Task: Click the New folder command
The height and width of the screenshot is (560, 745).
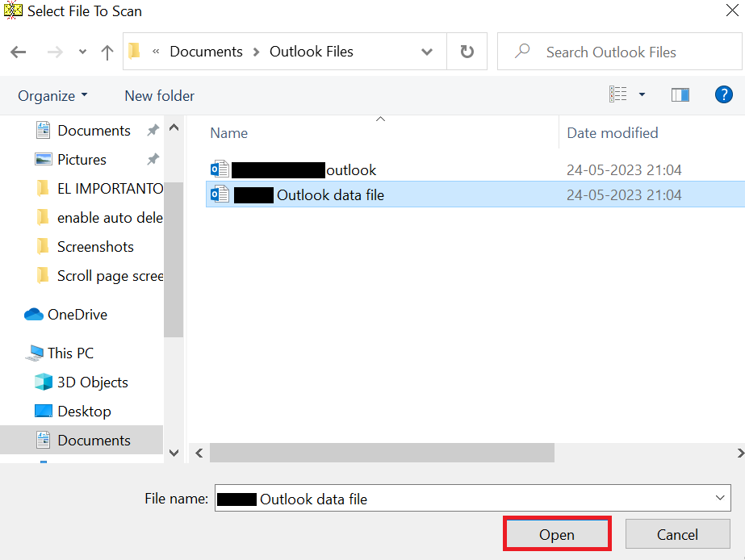Action: [159, 95]
